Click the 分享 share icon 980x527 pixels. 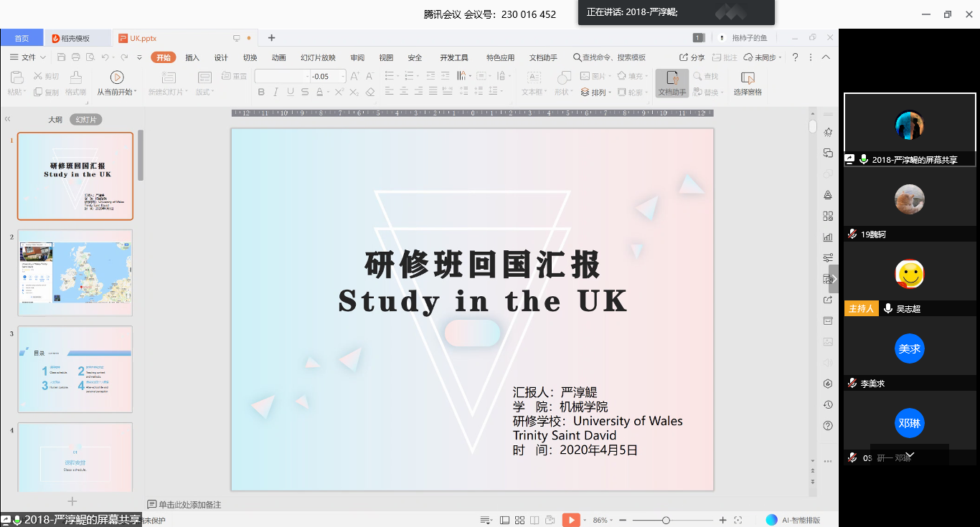(x=692, y=57)
